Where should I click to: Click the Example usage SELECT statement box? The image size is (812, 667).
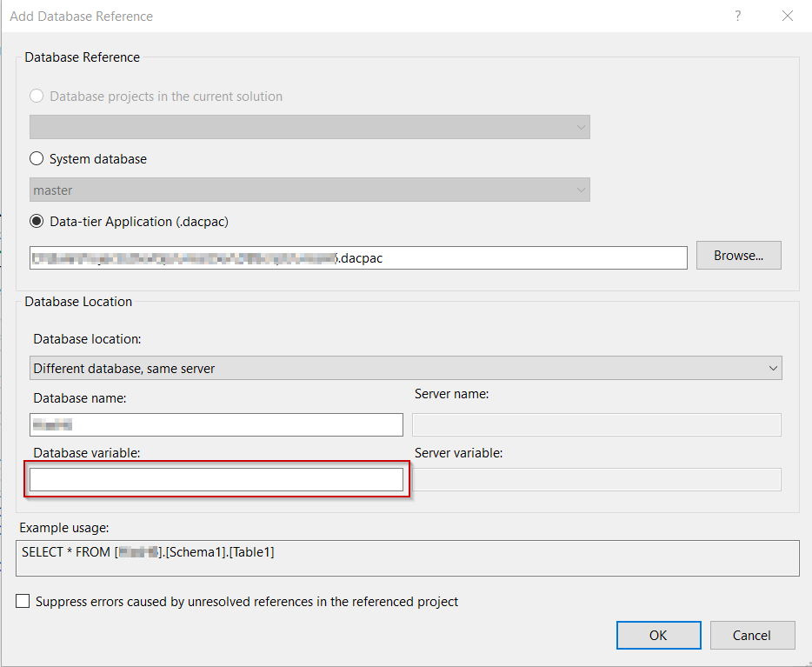pos(407,558)
